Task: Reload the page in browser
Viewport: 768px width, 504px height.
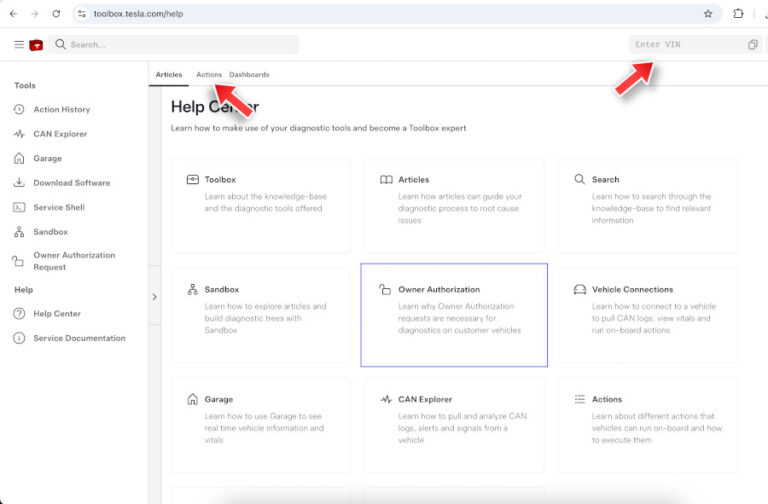Action: [x=56, y=14]
